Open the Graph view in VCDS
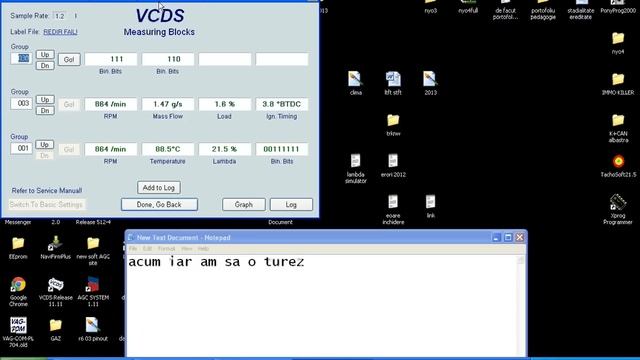640x360 pixels. (244, 204)
